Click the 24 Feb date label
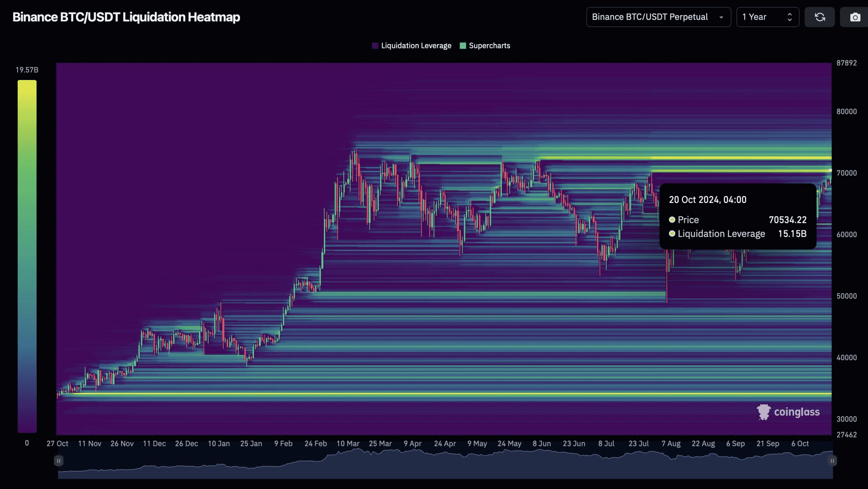This screenshot has height=489, width=868. [316, 444]
